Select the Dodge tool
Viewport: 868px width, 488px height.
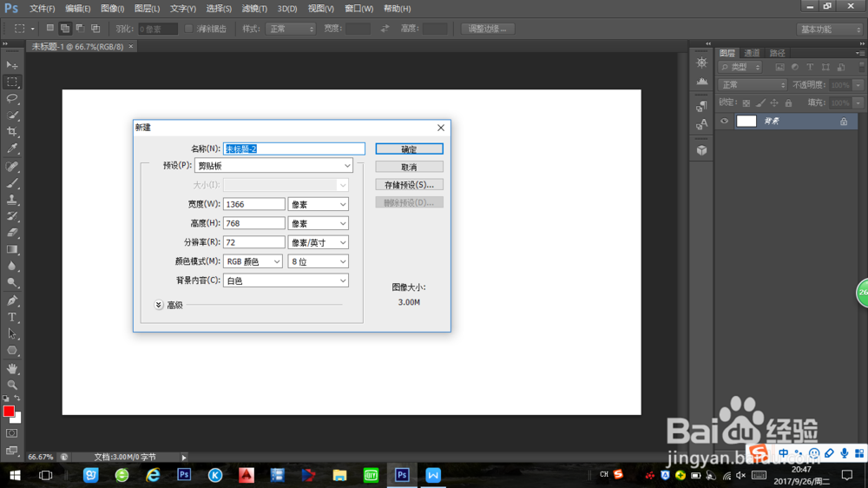tap(11, 282)
